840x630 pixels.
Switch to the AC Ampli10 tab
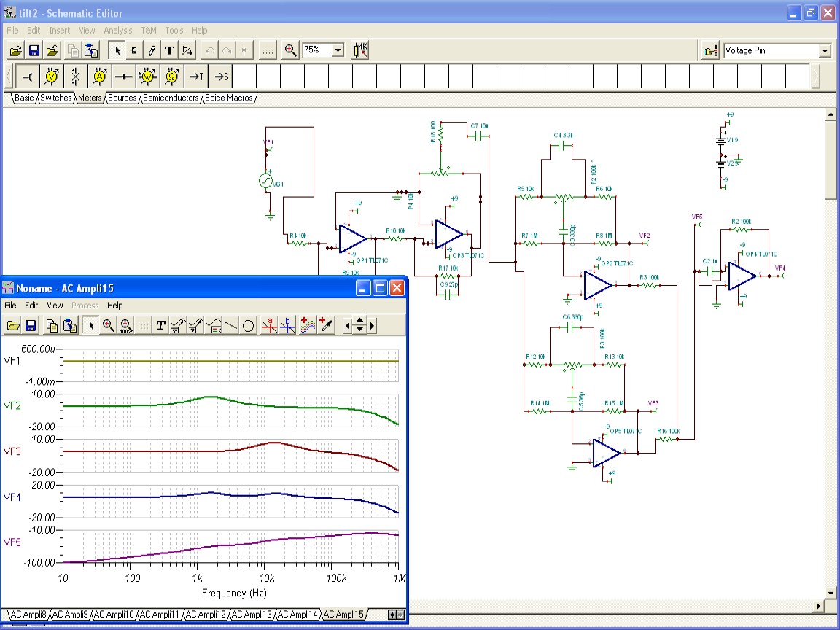[x=114, y=615]
